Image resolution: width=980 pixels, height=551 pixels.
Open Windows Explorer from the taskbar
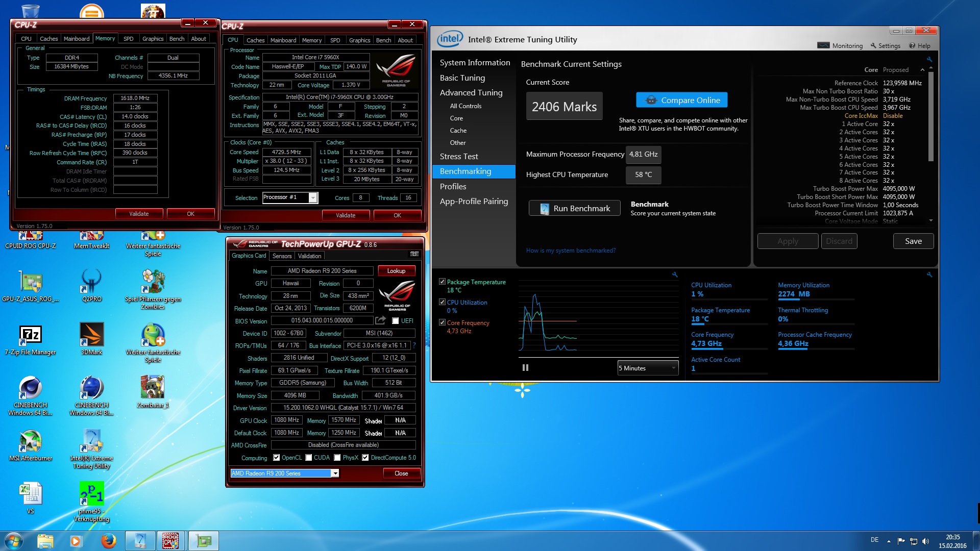coord(45,541)
